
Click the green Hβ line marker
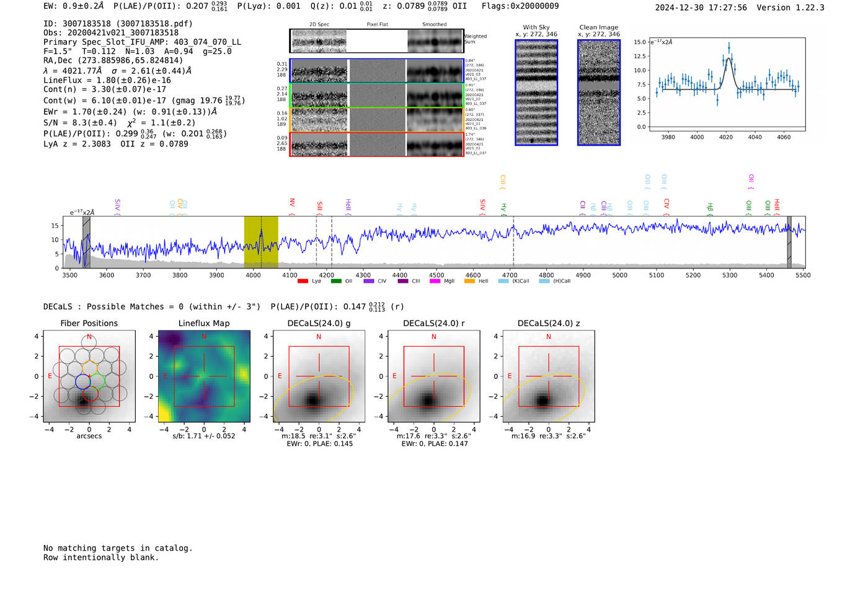pos(710,208)
